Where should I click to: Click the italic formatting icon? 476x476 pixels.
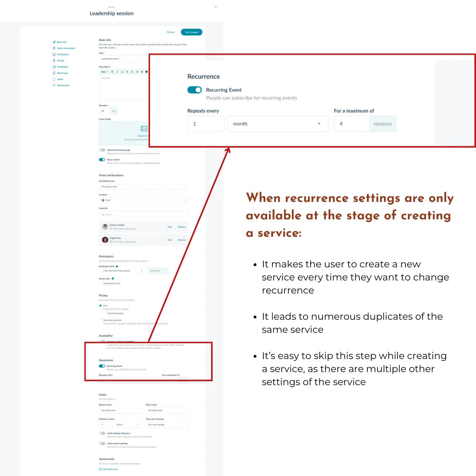coord(117,72)
